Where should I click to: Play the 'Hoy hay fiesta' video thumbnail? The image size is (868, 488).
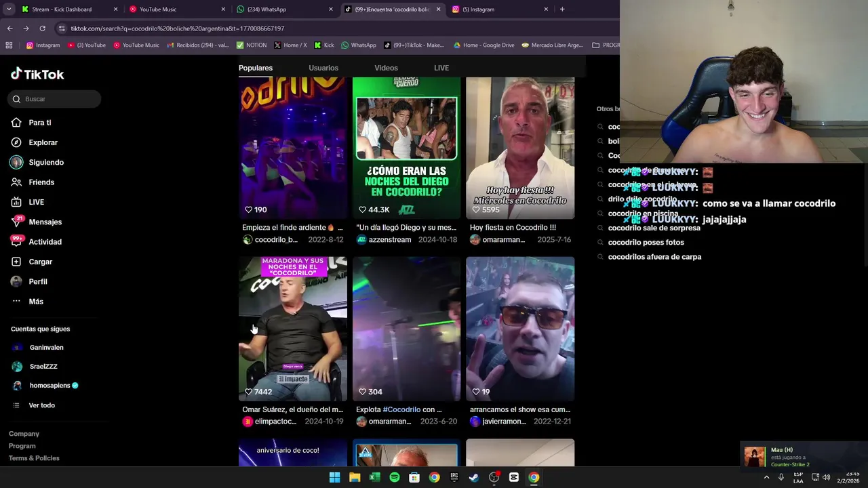click(x=520, y=148)
